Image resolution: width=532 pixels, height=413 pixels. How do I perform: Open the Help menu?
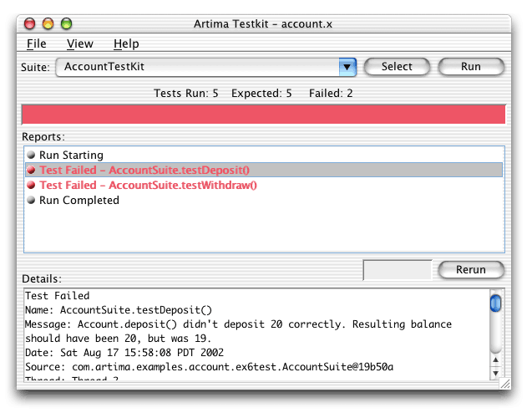126,43
